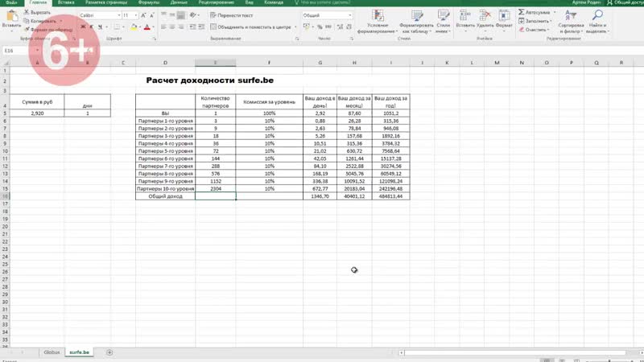Toggle underline (Ч) formatting
644x362 pixels.
click(x=100, y=27)
